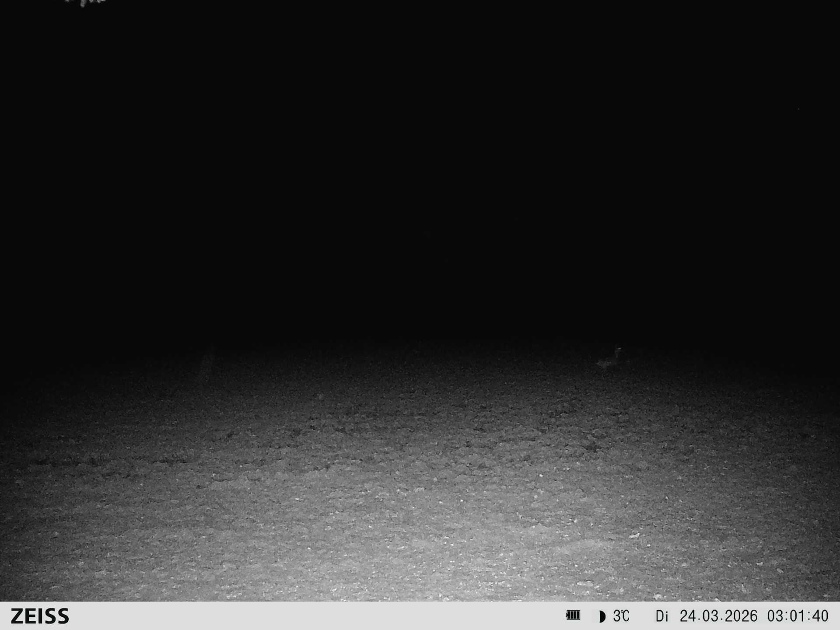Click the battery level icon
This screenshot has height=630, width=840.
click(573, 616)
